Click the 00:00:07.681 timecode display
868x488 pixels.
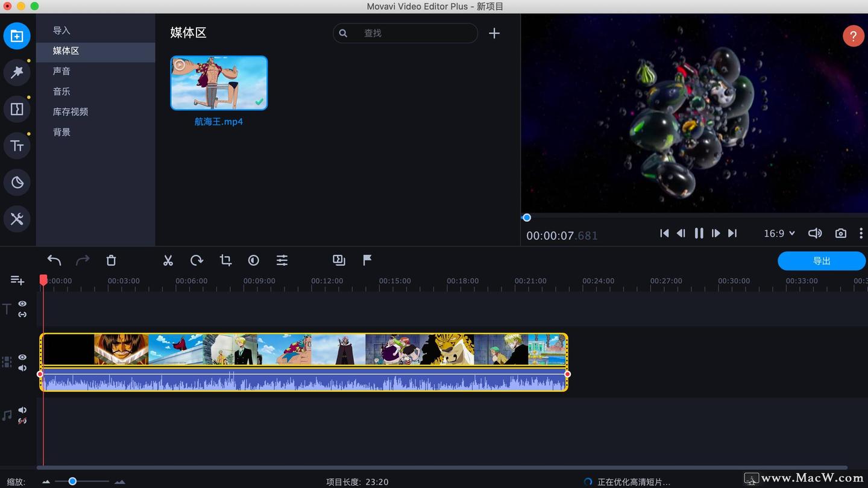(562, 236)
